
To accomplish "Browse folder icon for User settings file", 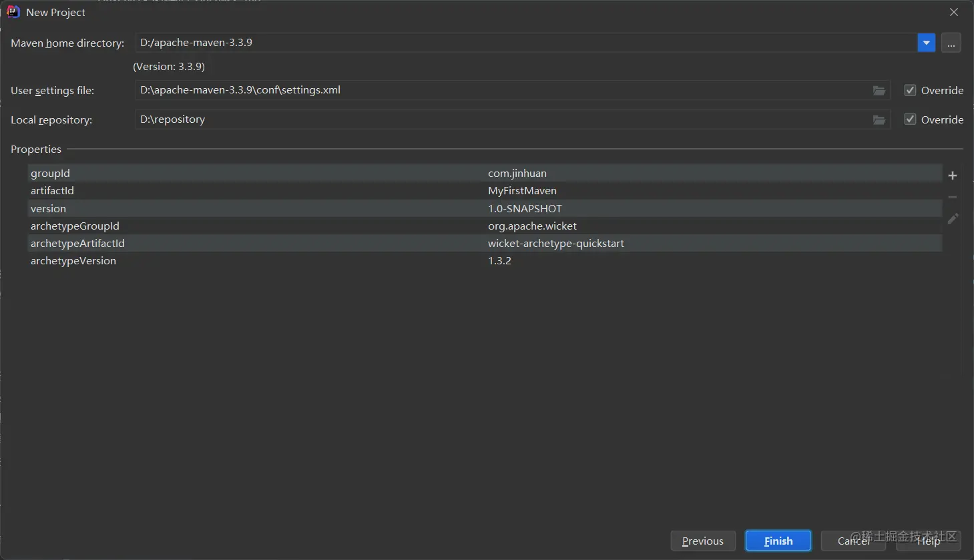I will [x=879, y=91].
